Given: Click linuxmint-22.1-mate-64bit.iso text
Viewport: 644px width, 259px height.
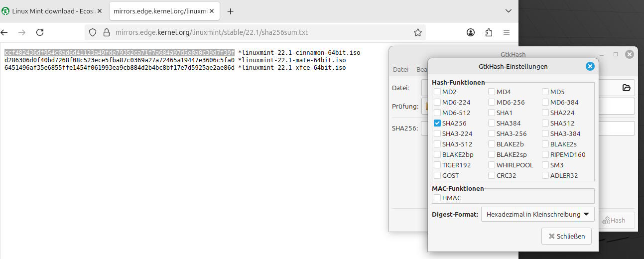Looking at the screenshot, I should (x=294, y=60).
